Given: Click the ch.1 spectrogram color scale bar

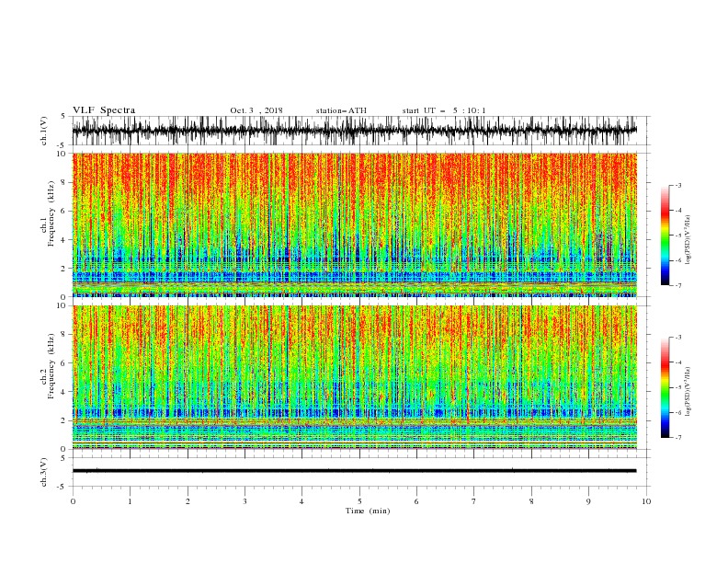Looking at the screenshot, I should [665, 236].
